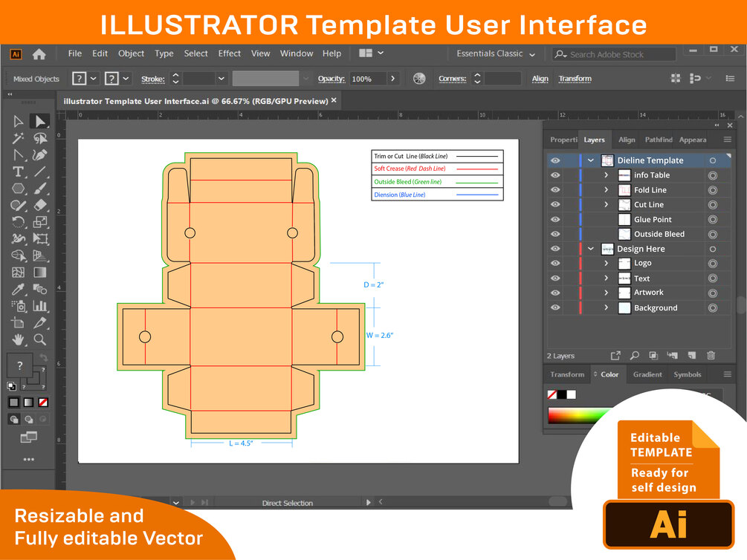The width and height of the screenshot is (747, 560).
Task: Target the Text sublayer circle
Action: pos(713,278)
